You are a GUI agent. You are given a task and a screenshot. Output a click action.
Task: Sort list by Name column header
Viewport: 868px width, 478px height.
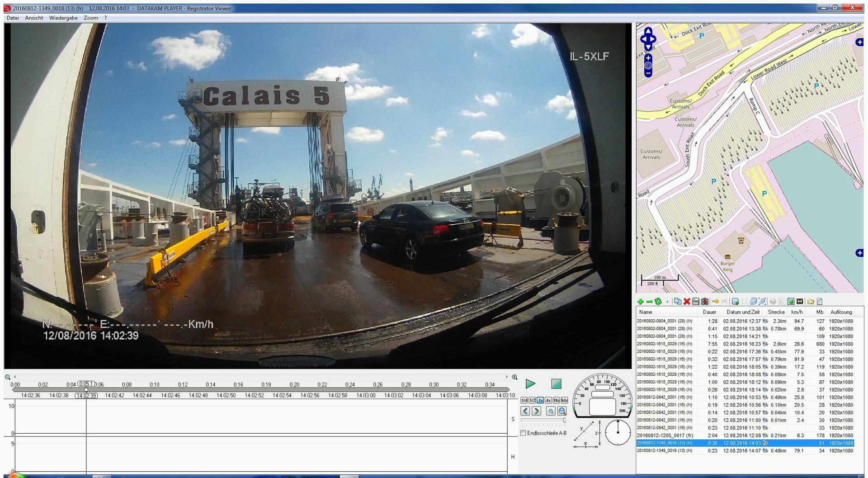[667, 312]
